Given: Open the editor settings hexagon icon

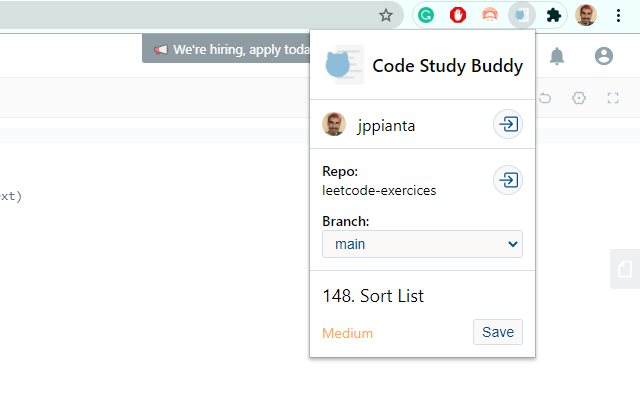Looking at the screenshot, I should (x=579, y=98).
